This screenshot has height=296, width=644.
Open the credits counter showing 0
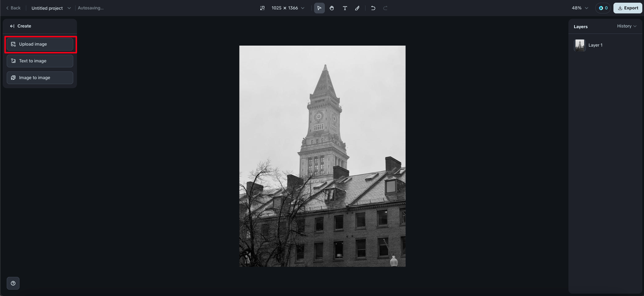click(x=603, y=8)
